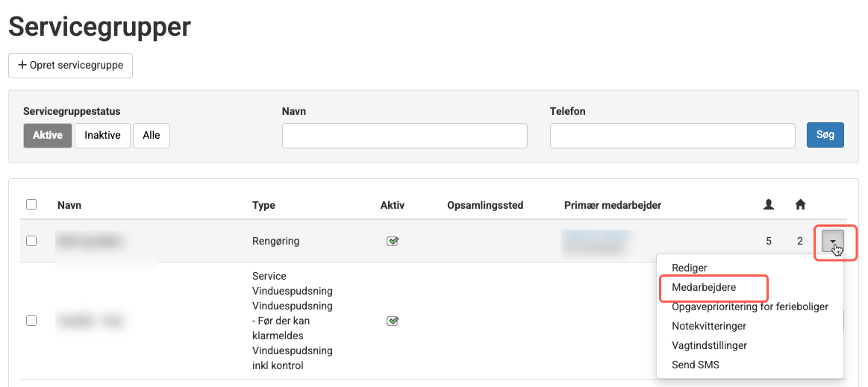Click the person icon column header

(768, 204)
